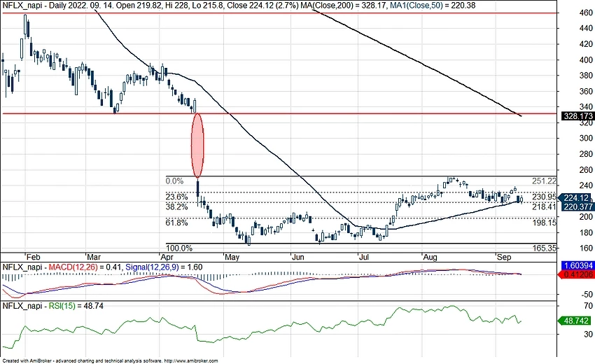Click the 'MA1(Close,50) = 220.38' title text
Screen dimensions: 595x364
(433, 6)
